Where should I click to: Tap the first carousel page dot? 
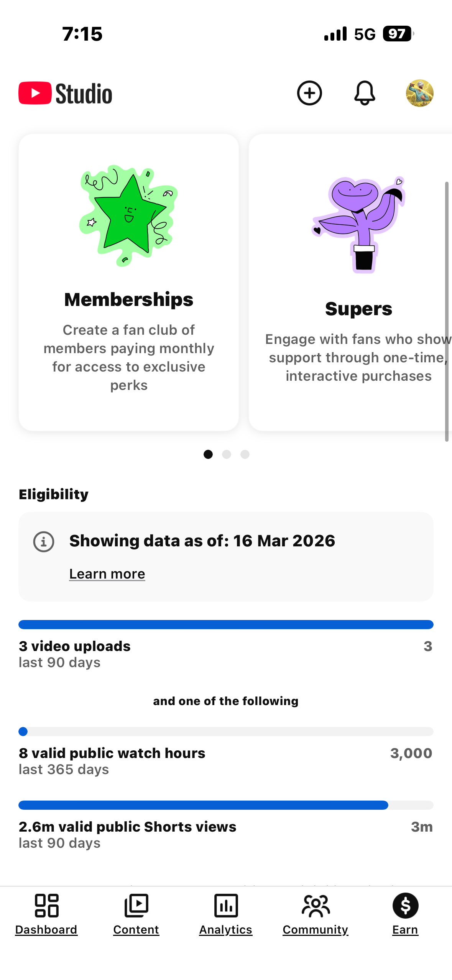(208, 454)
